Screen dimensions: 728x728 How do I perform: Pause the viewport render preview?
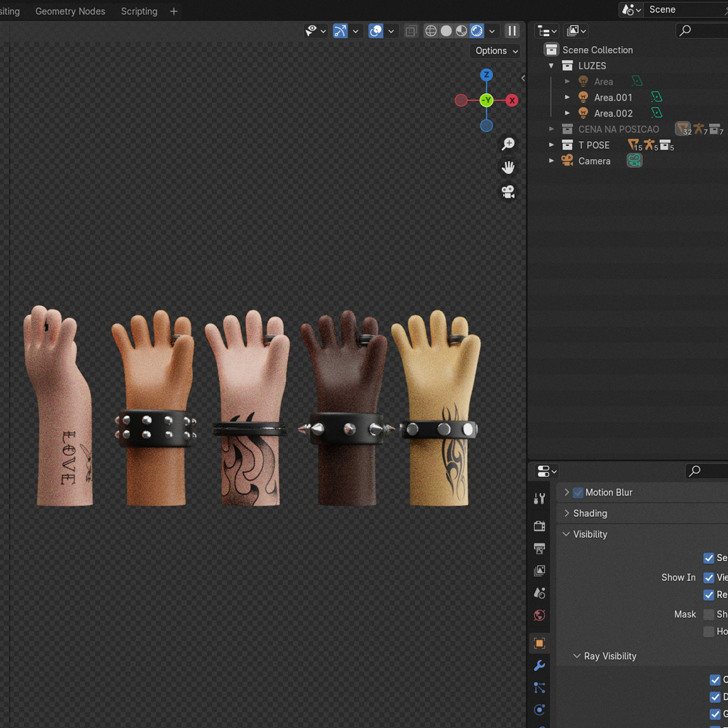click(512, 31)
